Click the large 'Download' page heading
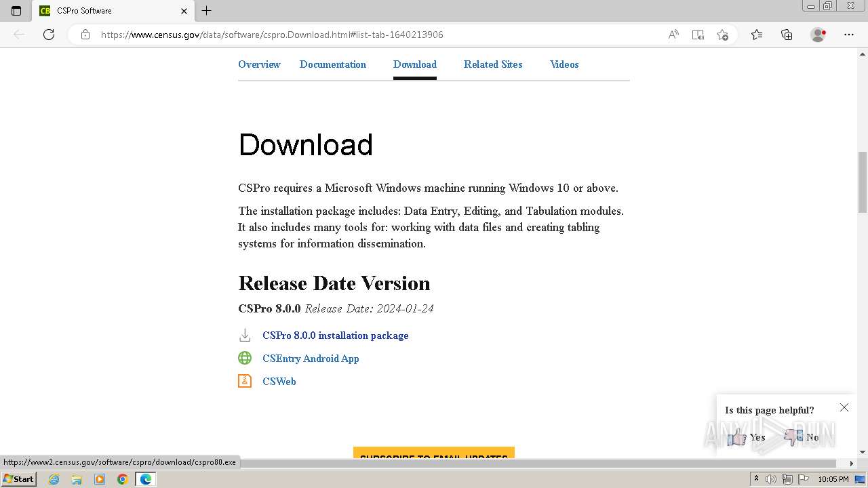The width and height of the screenshot is (868, 488). pyautogui.click(x=306, y=145)
